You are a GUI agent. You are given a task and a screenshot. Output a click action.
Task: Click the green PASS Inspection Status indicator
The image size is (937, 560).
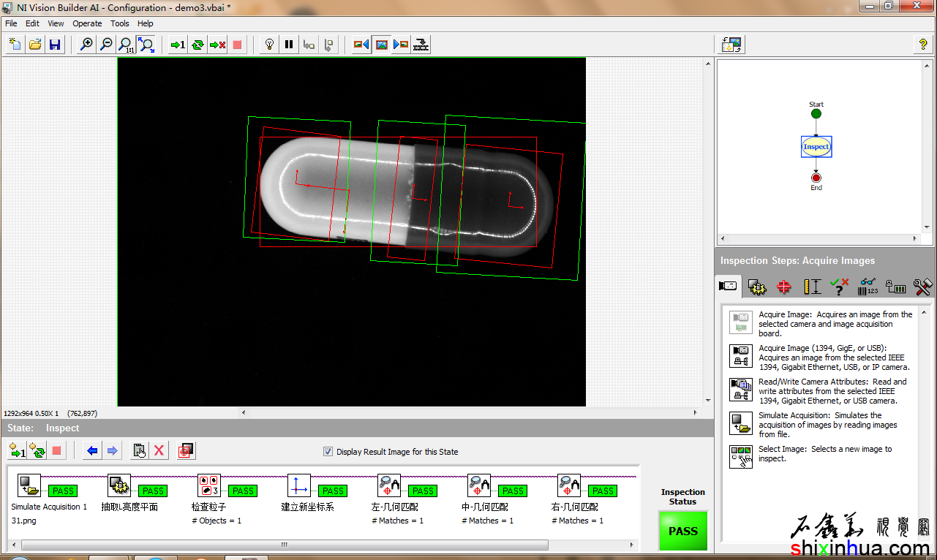(x=682, y=531)
